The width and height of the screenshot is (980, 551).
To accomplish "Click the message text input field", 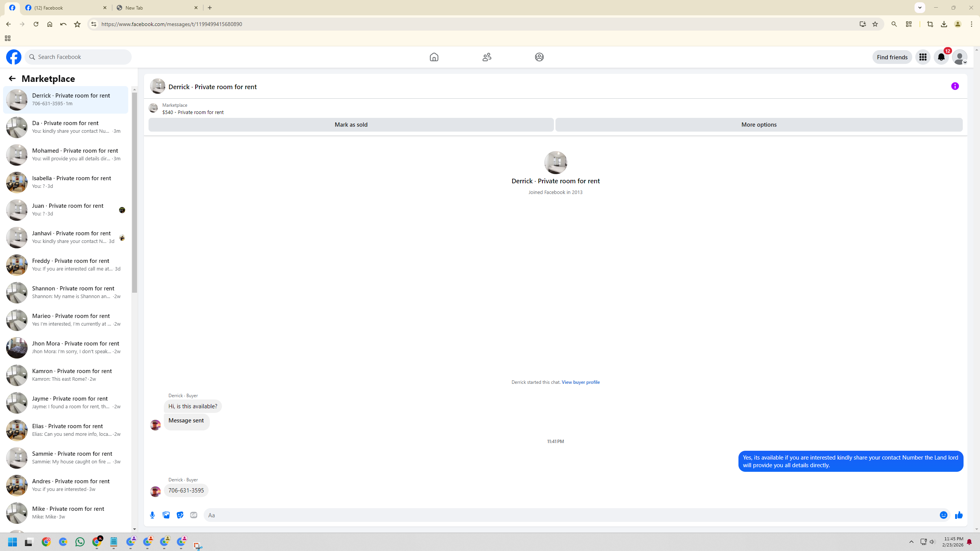I will [x=570, y=515].
